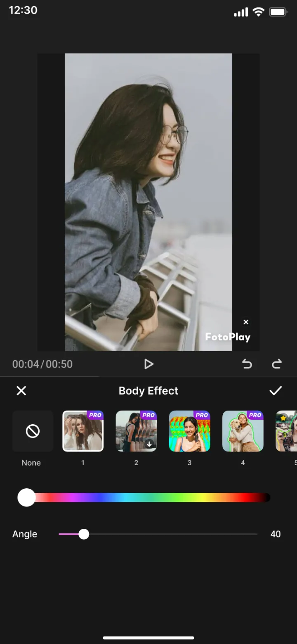Check the battery status icon

pos(278,12)
